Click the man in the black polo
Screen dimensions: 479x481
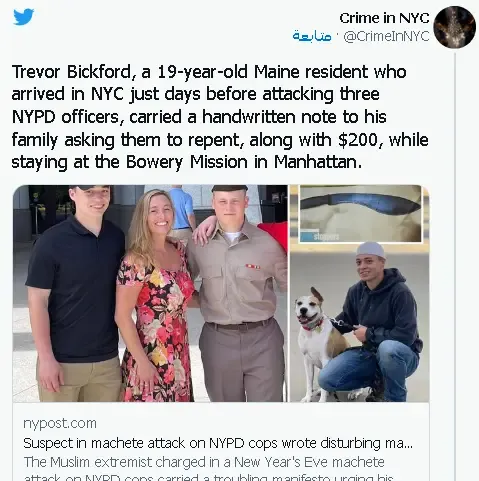(75, 293)
